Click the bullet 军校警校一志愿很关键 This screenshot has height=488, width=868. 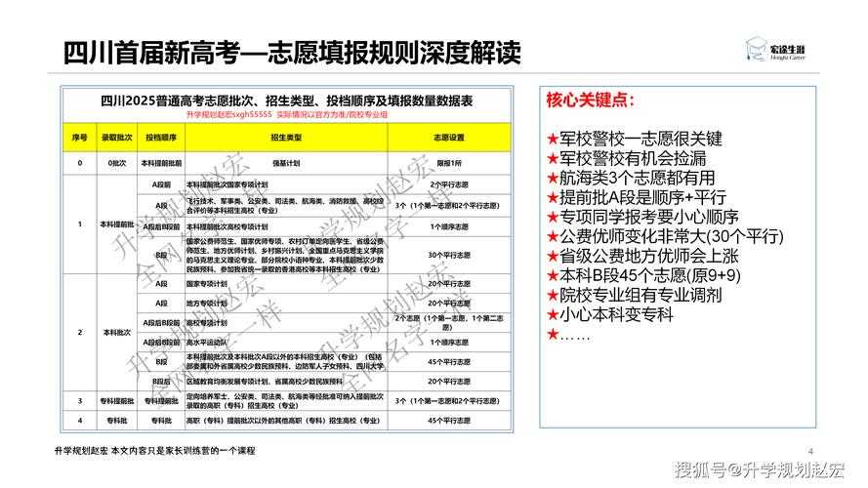(x=635, y=139)
